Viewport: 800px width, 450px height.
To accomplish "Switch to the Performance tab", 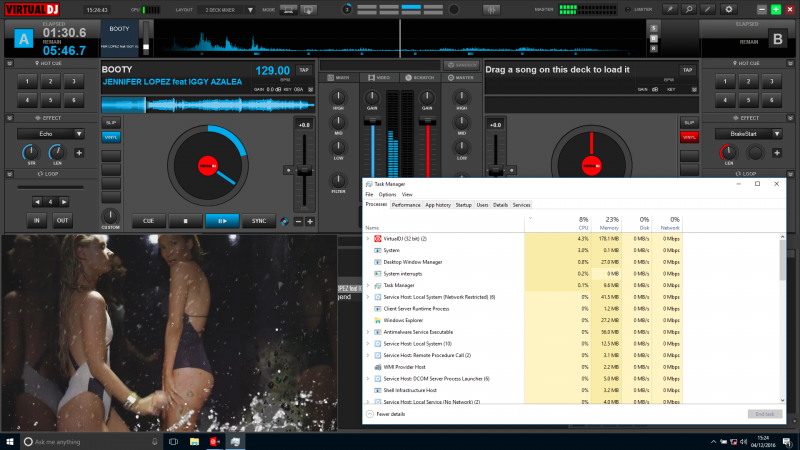I will tap(406, 205).
